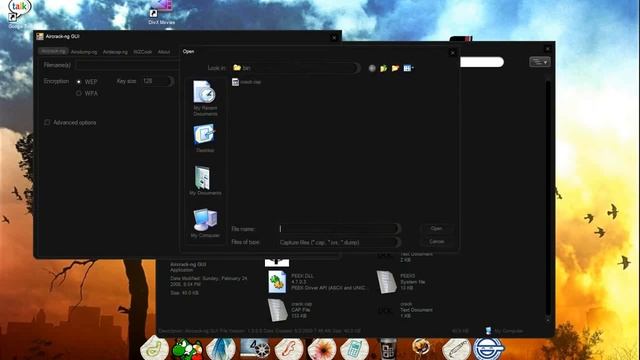Image resolution: width=640 pixels, height=360 pixels.
Task: Click the Explorer window vertical scrollbar
Action: click(548, 198)
